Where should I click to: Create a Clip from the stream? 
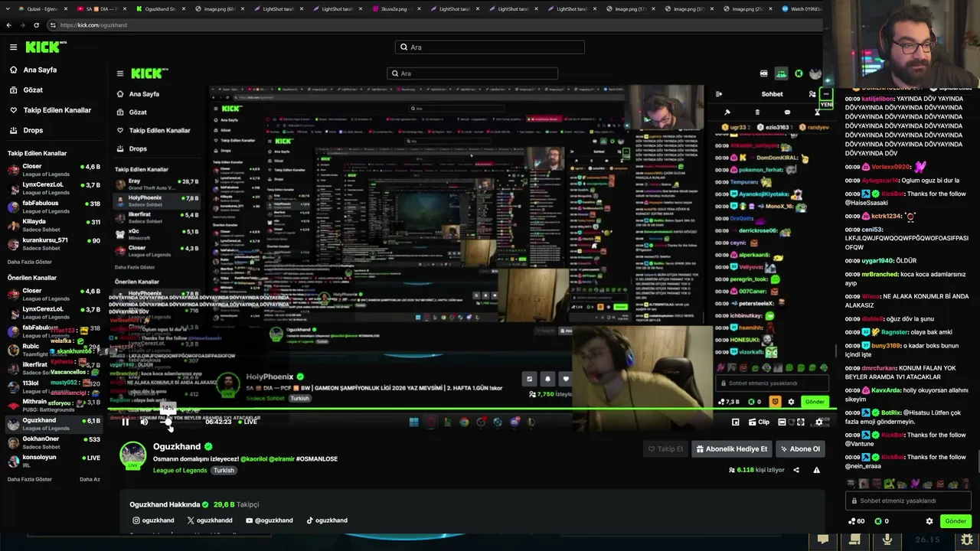click(x=759, y=422)
